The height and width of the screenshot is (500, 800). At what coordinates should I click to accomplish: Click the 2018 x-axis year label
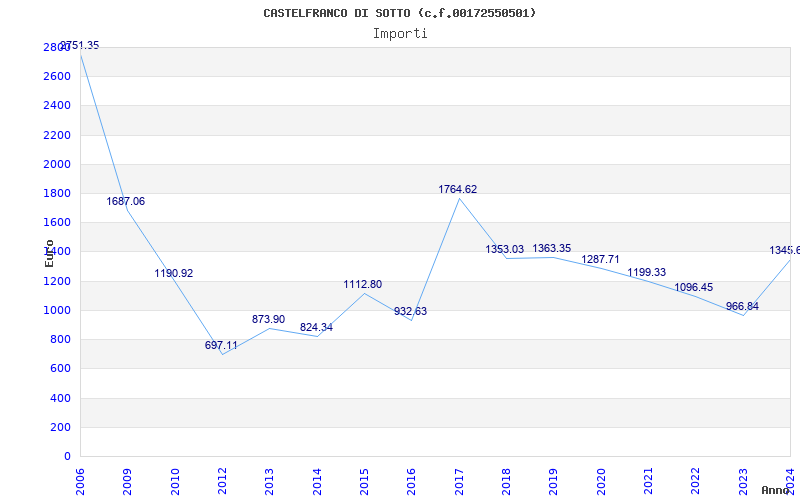click(x=506, y=482)
